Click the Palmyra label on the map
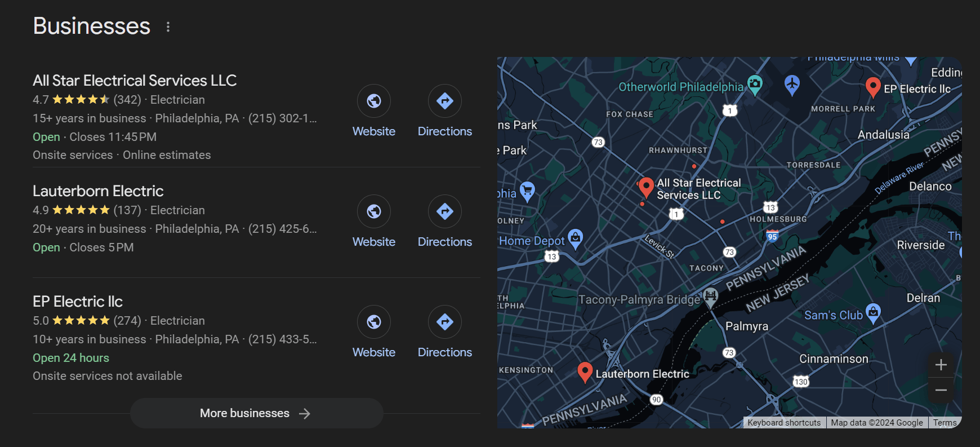The width and height of the screenshot is (980, 447). pos(747,326)
